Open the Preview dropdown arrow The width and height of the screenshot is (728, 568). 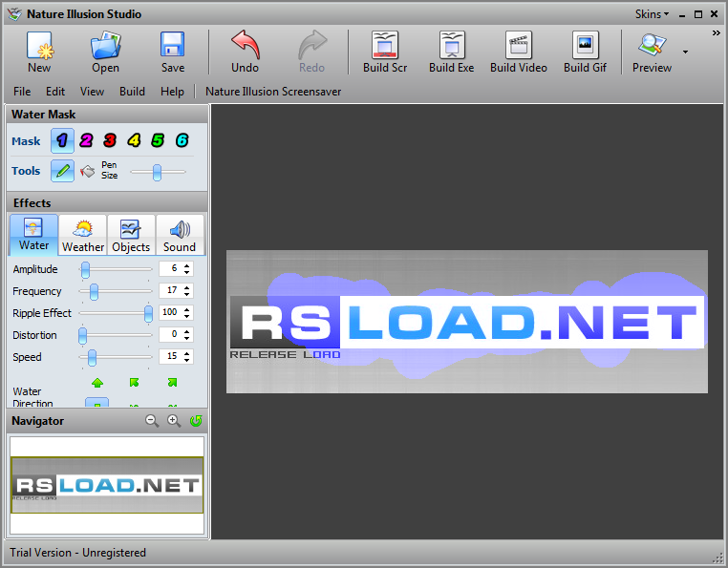pyautogui.click(x=685, y=52)
